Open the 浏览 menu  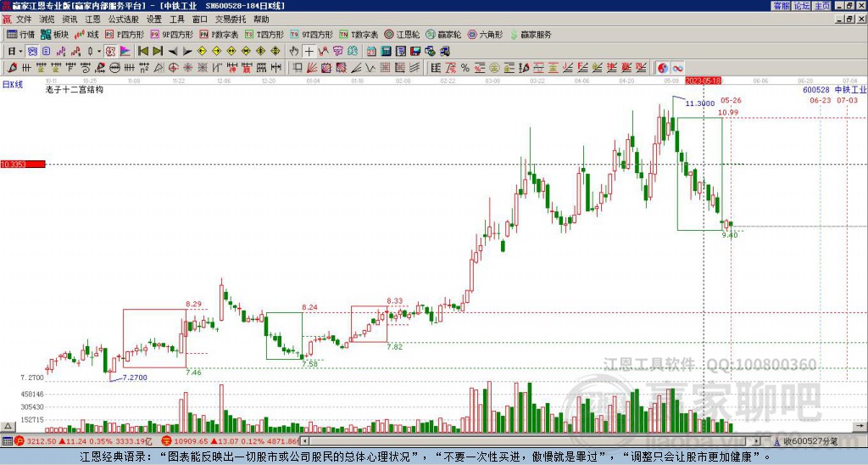tap(47, 20)
